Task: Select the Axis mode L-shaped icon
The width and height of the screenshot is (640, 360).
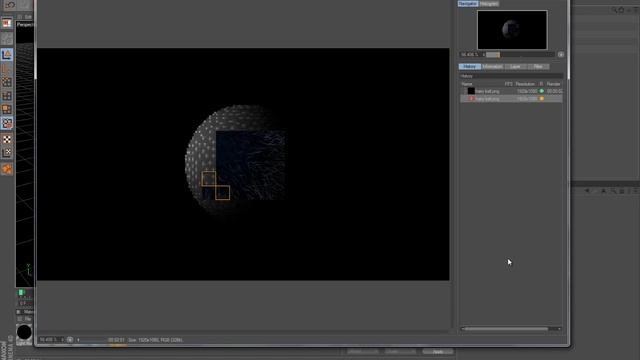Action: 7,54
